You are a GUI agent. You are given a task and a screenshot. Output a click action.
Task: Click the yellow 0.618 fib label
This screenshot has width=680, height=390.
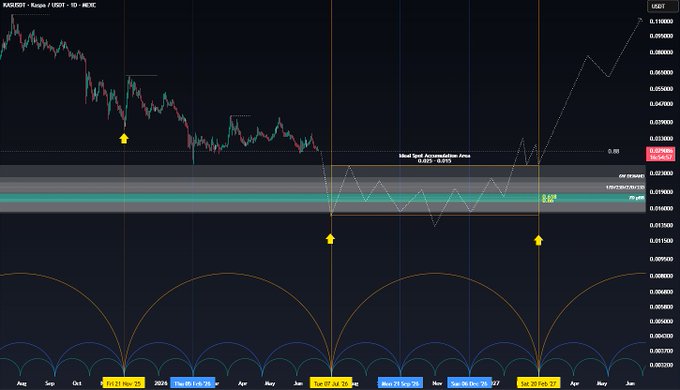tap(549, 197)
